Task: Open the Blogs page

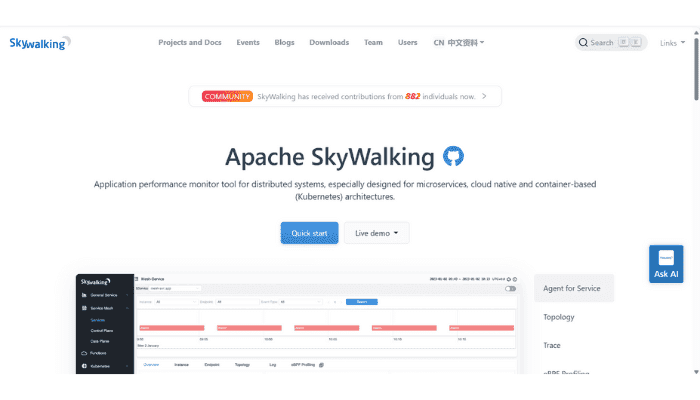Action: [x=284, y=42]
